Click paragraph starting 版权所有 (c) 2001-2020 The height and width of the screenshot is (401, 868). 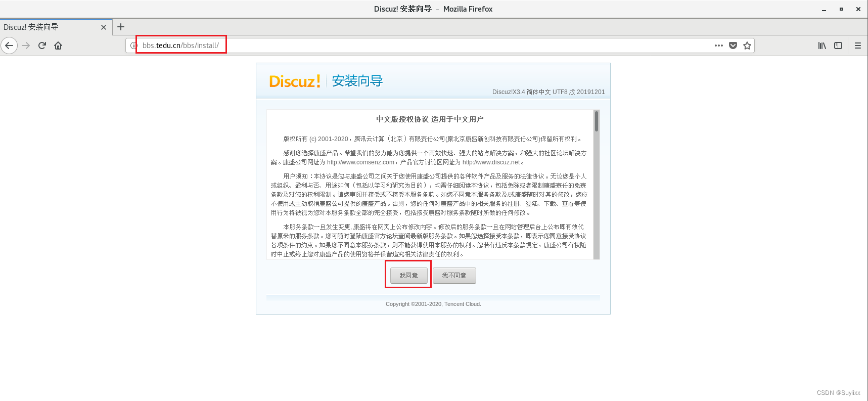(433, 139)
